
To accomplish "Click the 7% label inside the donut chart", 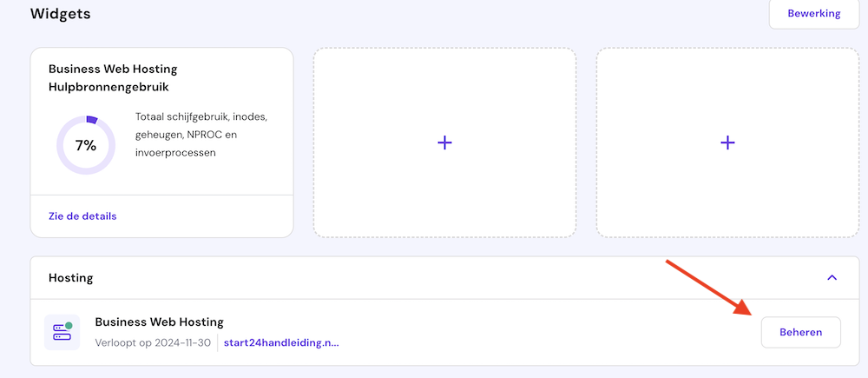I will pyautogui.click(x=85, y=146).
